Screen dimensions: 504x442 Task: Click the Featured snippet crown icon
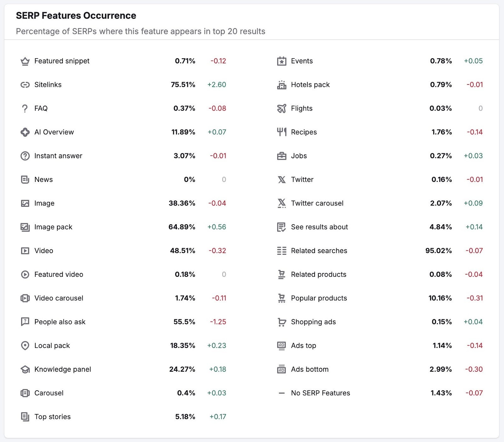pyautogui.click(x=25, y=61)
